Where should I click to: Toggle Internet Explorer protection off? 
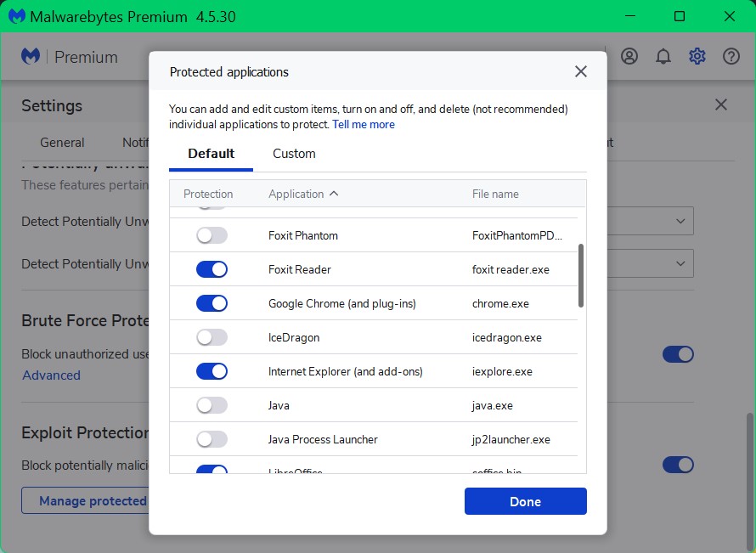(x=212, y=371)
